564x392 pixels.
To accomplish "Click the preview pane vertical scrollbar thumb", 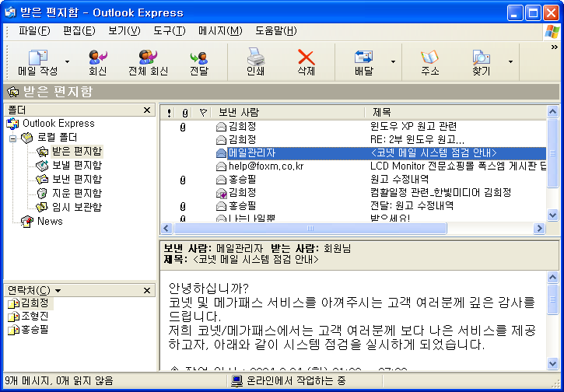I will click(553, 299).
